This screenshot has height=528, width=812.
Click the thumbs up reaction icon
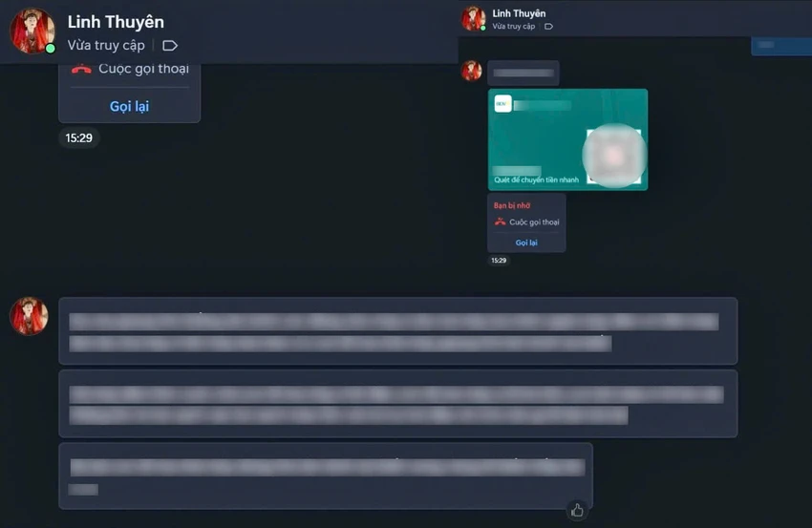(577, 511)
